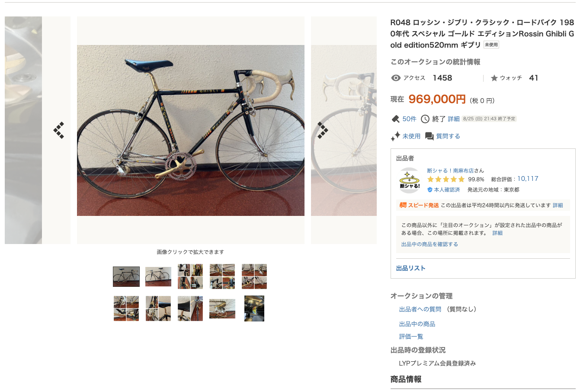Screen dimensions: 577x392
Task: Click the speech bubble question icon
Action: pos(430,136)
